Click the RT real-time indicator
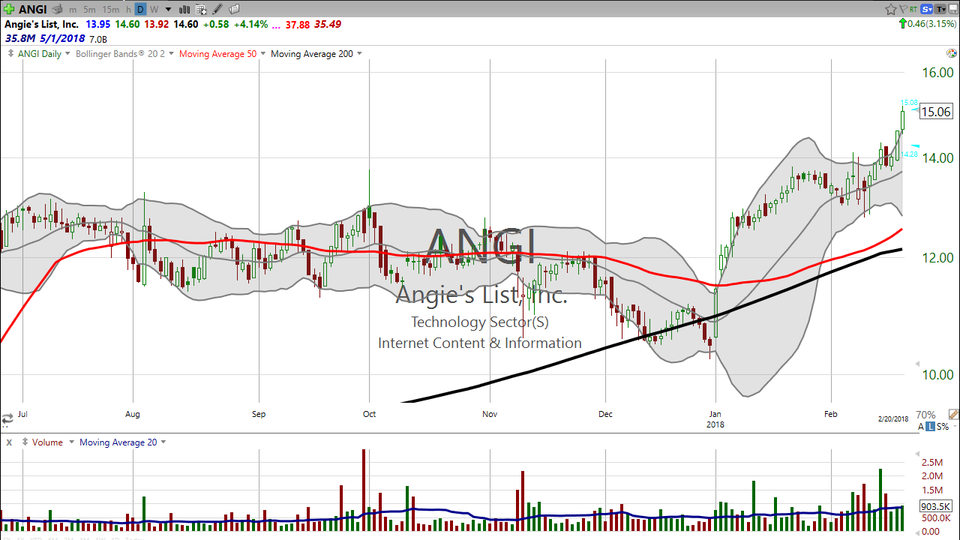The image size is (960, 540). click(913, 9)
